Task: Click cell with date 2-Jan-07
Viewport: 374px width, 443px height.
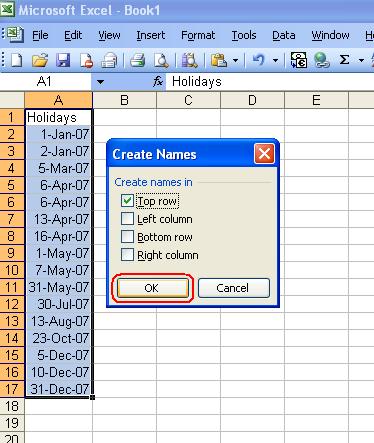Action: coord(58,151)
